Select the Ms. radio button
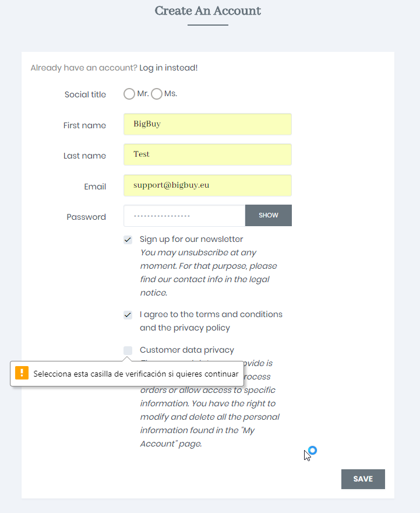 pyautogui.click(x=157, y=94)
